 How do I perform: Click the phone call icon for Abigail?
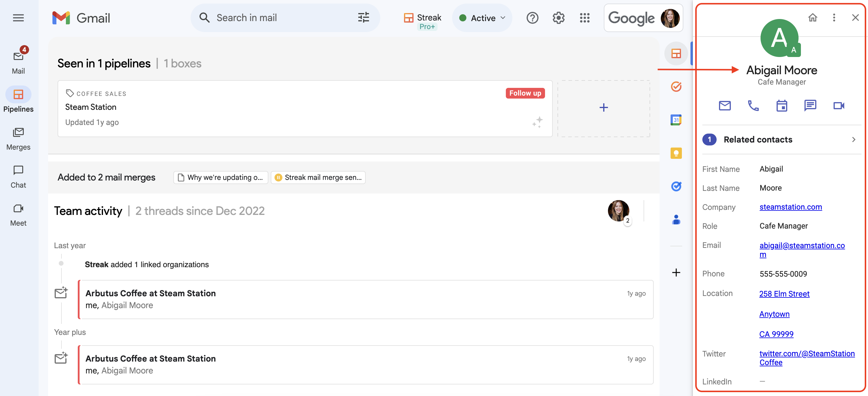point(753,106)
